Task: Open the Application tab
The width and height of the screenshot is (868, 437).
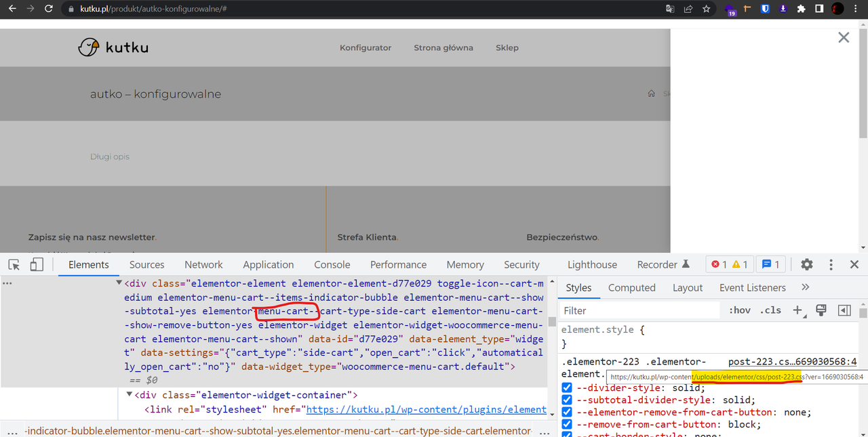Action: [269, 264]
